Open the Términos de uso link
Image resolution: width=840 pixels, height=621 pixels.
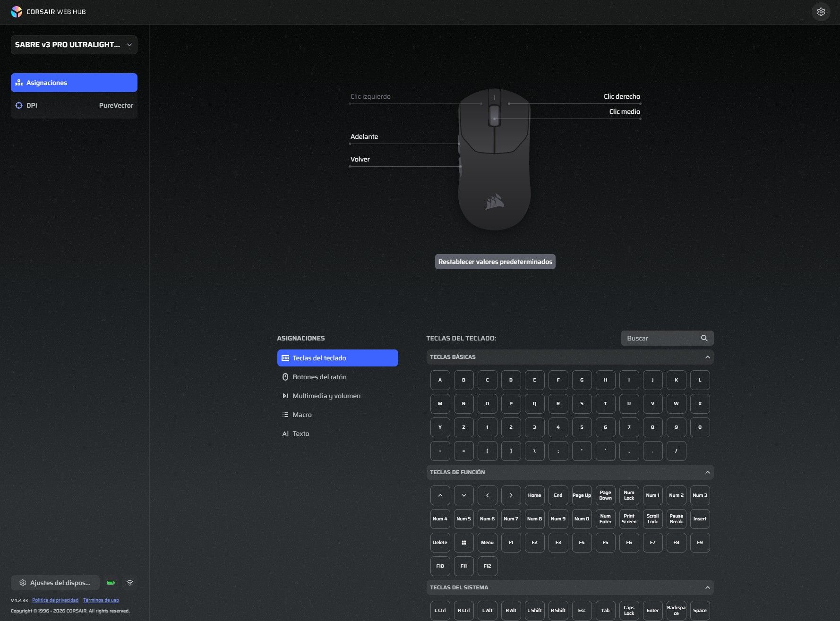pyautogui.click(x=101, y=600)
